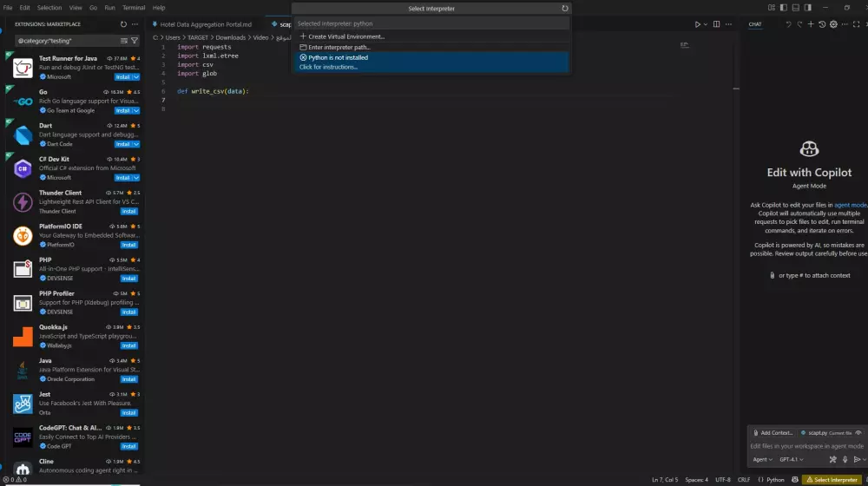Expand install options for C# Dev Kit

coord(136,178)
